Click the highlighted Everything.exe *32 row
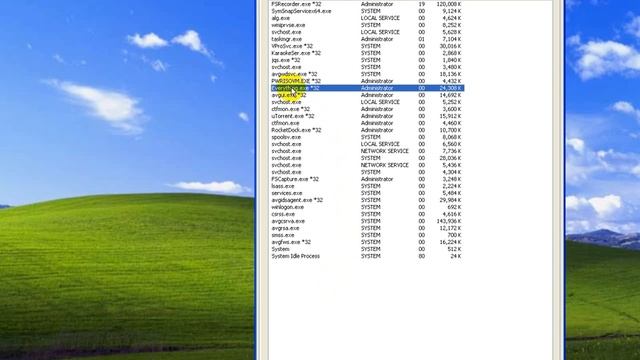 (x=367, y=88)
